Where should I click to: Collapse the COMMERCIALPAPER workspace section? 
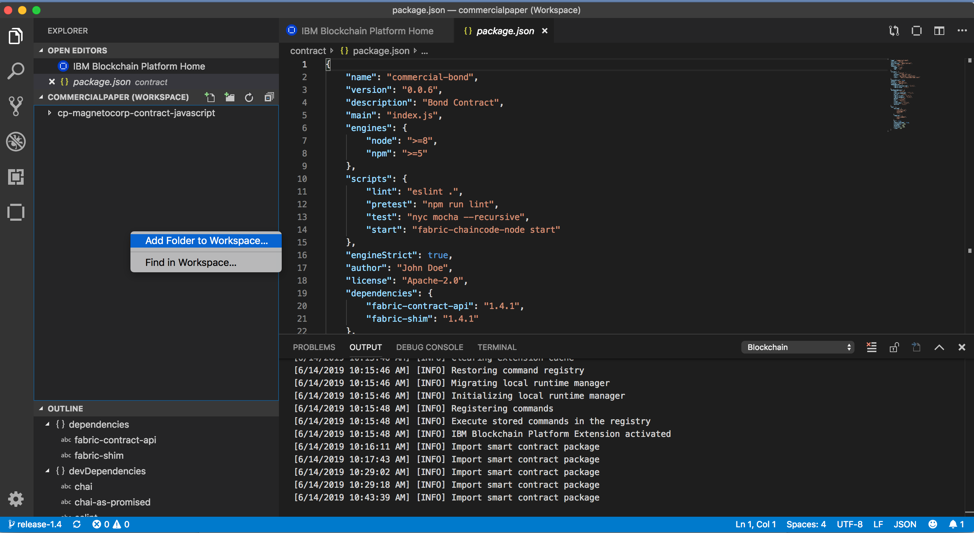tap(41, 97)
